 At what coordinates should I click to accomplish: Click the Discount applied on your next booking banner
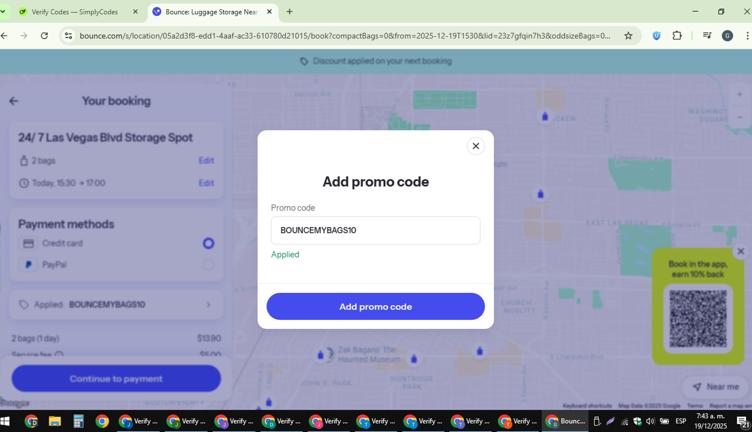pyautogui.click(x=376, y=61)
